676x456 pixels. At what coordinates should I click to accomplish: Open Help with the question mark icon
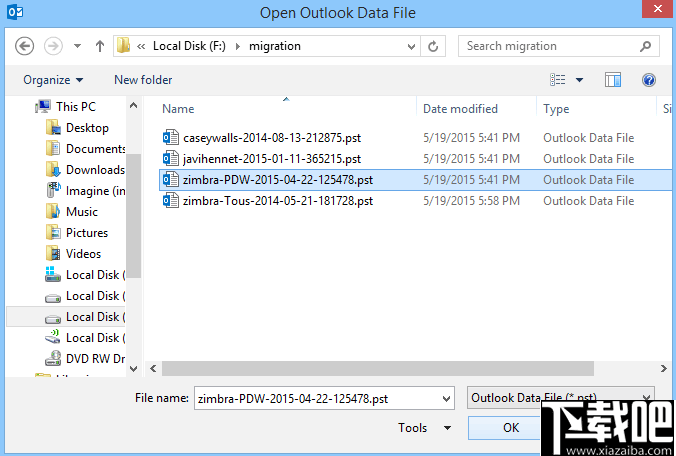click(648, 80)
